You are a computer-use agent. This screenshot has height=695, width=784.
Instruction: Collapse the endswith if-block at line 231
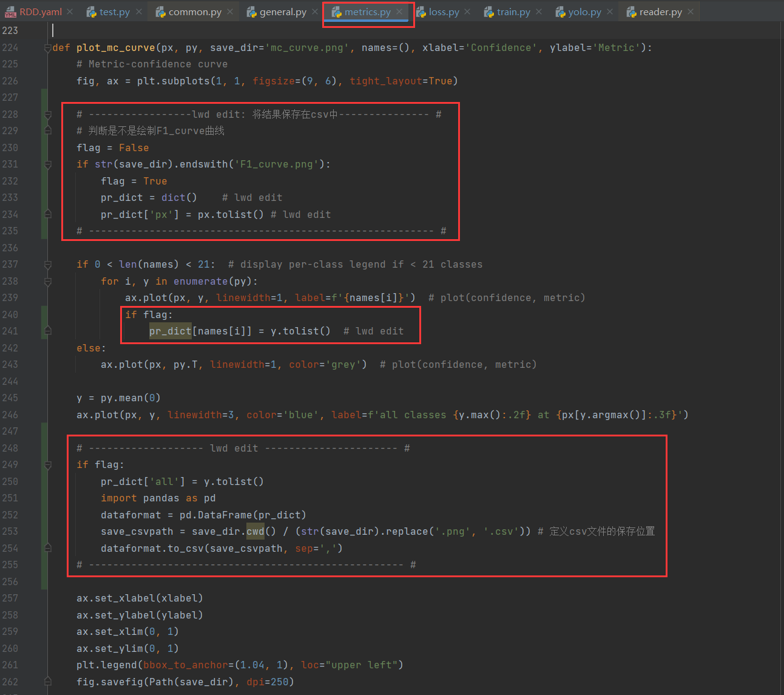coord(48,164)
